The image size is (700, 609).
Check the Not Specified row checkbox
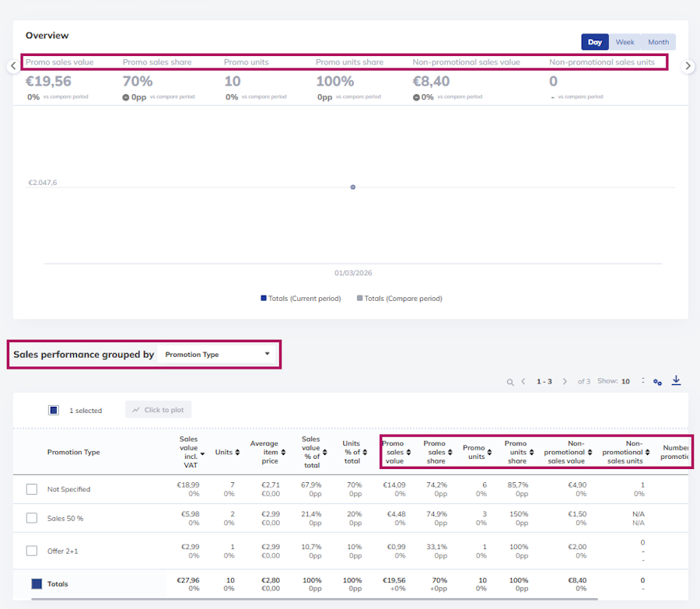(32, 489)
